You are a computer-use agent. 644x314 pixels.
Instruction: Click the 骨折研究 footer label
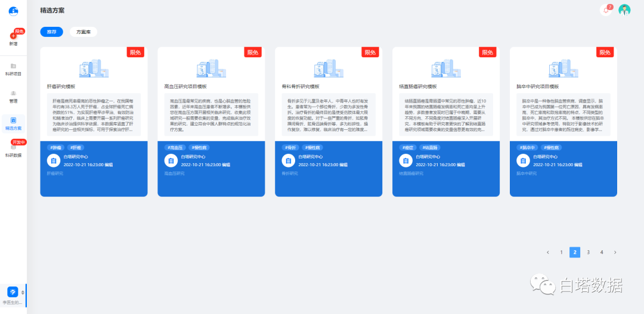(x=290, y=173)
